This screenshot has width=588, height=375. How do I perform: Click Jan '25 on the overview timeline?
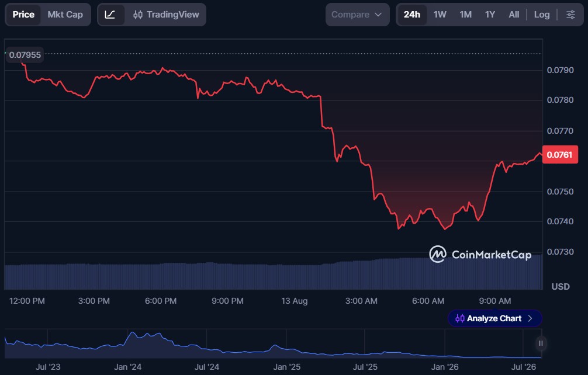[287, 367]
